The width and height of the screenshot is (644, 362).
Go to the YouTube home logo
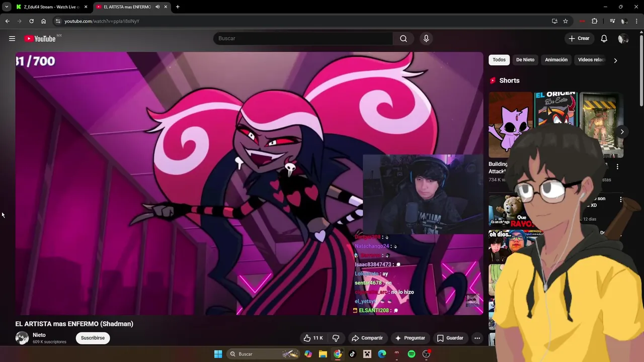click(40, 39)
